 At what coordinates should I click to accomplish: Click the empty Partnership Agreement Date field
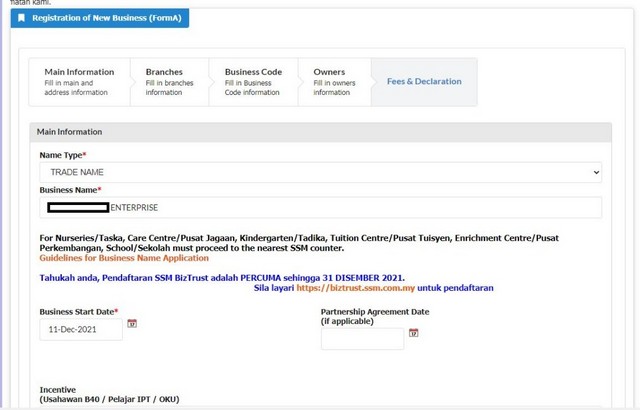361,339
